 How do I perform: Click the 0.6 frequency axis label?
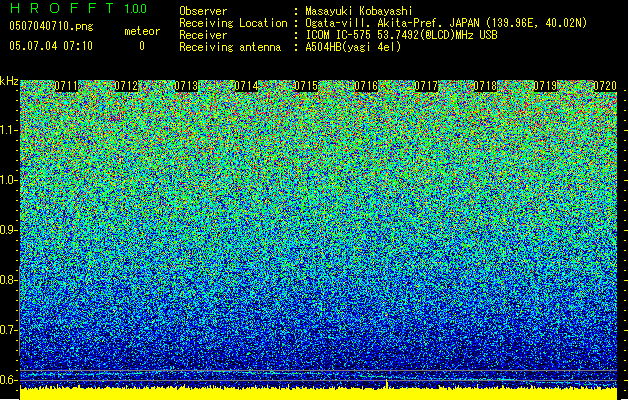click(8, 380)
